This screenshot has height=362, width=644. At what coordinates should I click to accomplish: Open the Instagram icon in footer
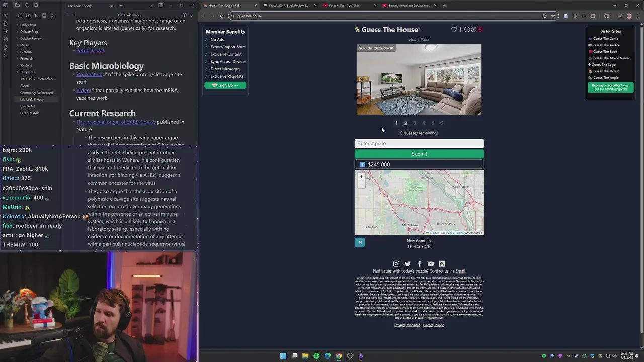[396, 264]
